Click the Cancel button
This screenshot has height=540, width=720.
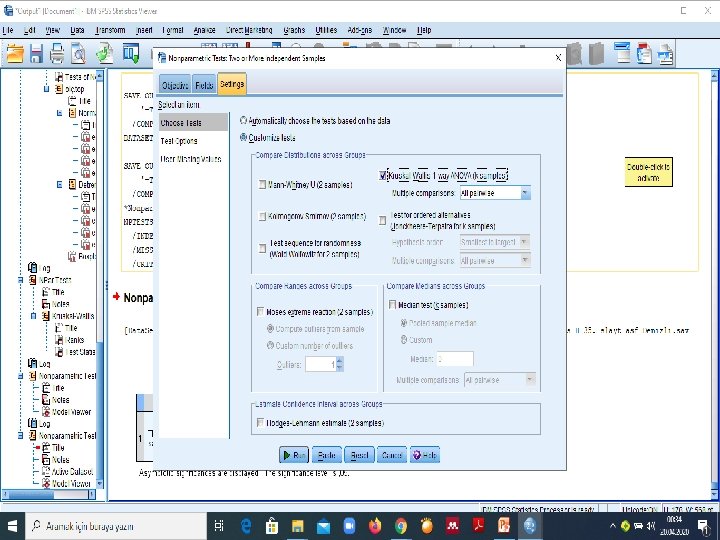[x=392, y=455]
